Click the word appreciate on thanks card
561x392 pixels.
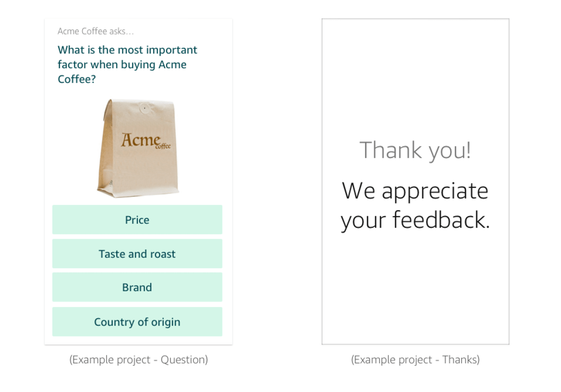(x=435, y=192)
